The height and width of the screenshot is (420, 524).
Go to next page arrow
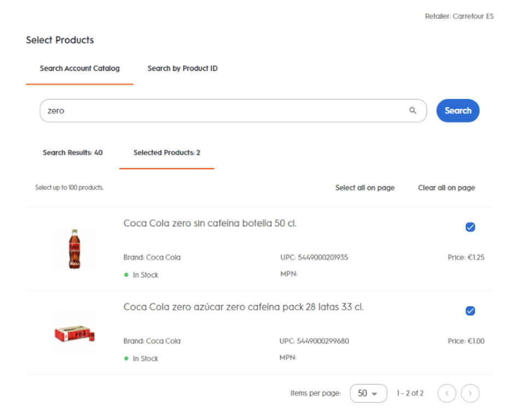click(x=470, y=393)
